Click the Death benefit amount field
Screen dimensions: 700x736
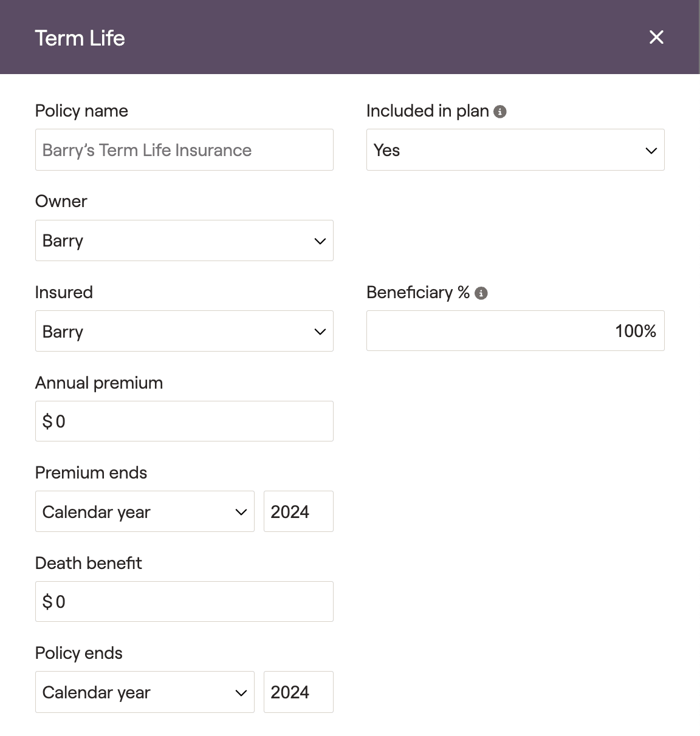pos(184,602)
